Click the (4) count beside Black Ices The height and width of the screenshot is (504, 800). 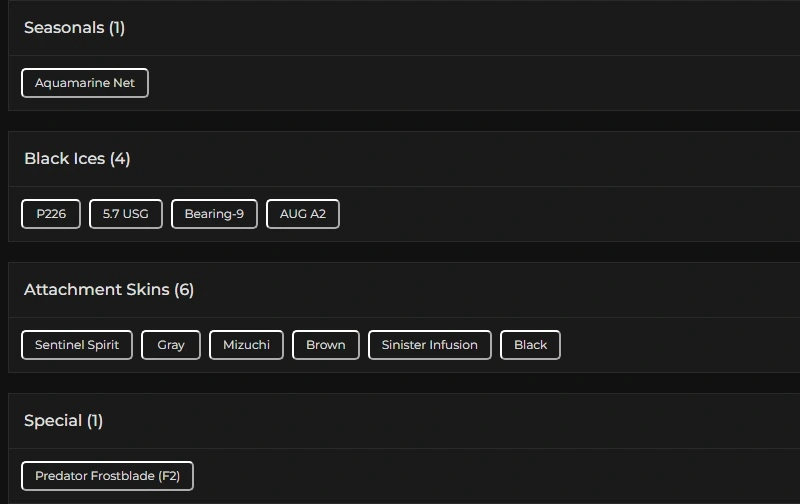click(x=120, y=159)
